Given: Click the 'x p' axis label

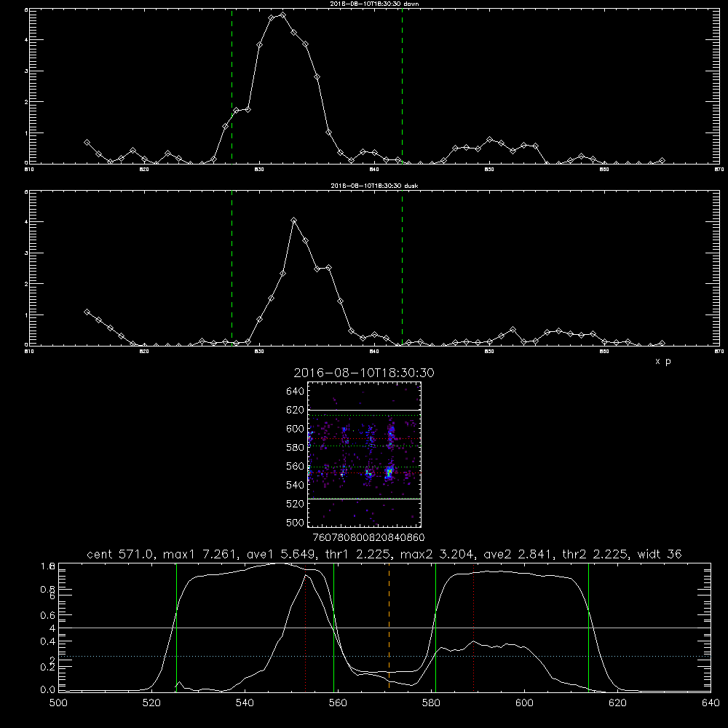Looking at the screenshot, I should tap(663, 361).
